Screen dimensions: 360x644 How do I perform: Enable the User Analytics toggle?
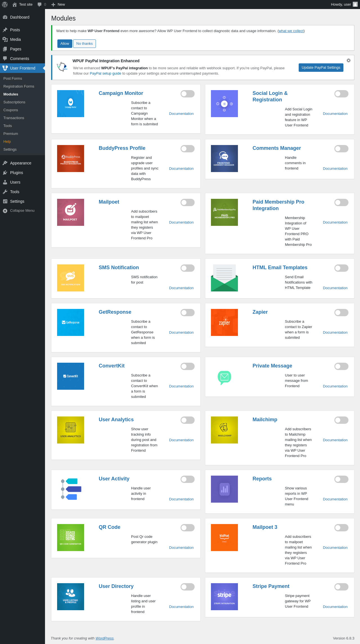[188, 420]
